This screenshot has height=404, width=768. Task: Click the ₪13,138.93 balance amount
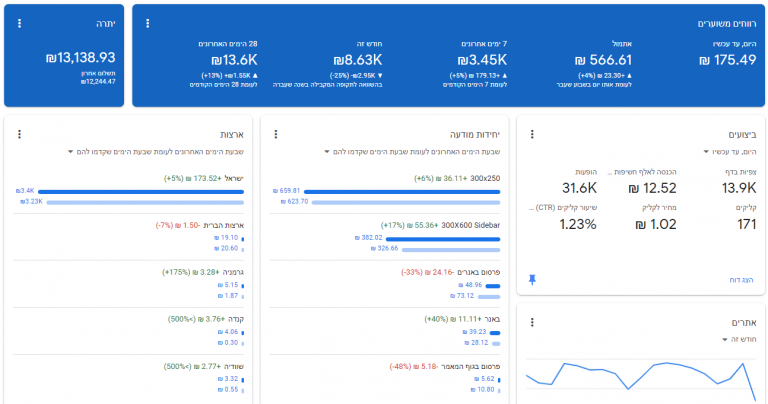coord(81,58)
